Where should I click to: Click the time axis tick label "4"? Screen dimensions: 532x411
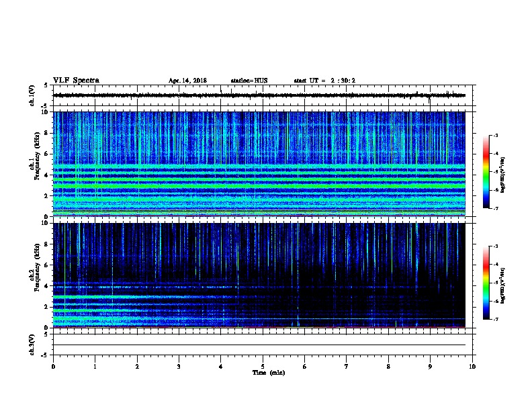point(221,367)
